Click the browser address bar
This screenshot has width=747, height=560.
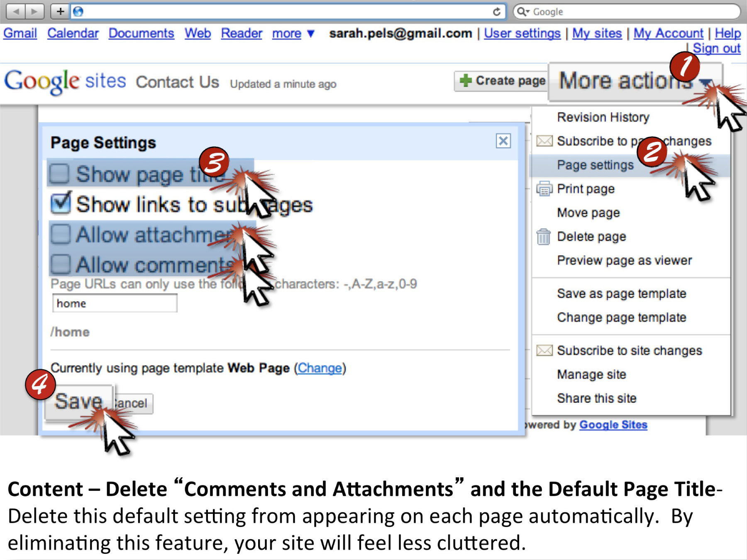click(288, 12)
